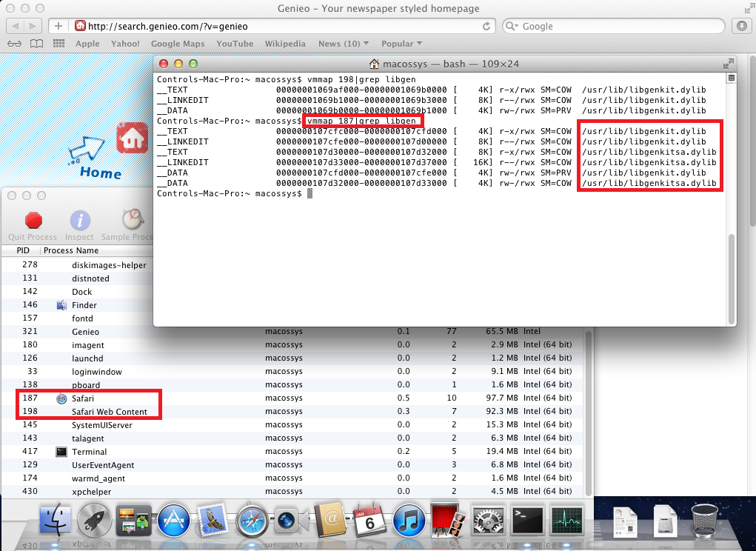Screen dimensions: 756x551
Task: Click the home folder icon in Terminal's title
Action: tap(374, 64)
